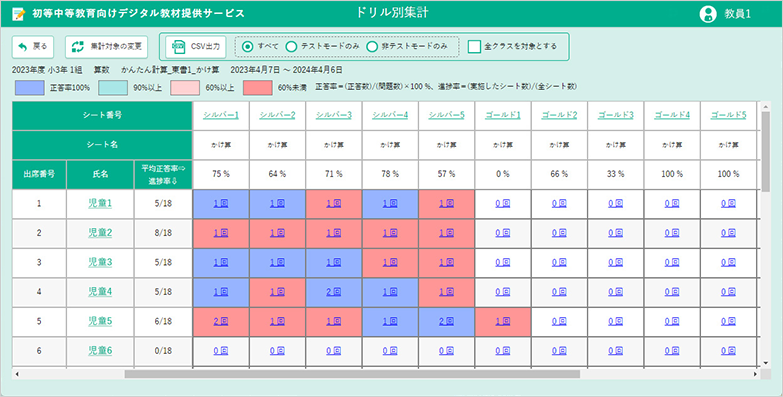Open the ゴールド5 sheet link
Viewport: 783px width, 397px height.
[x=729, y=115]
